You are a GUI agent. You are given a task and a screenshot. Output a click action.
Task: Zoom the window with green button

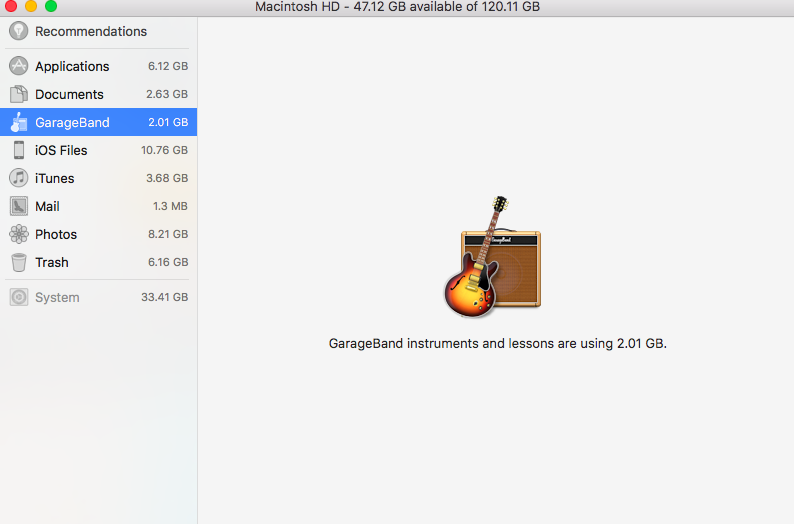[51, 6]
